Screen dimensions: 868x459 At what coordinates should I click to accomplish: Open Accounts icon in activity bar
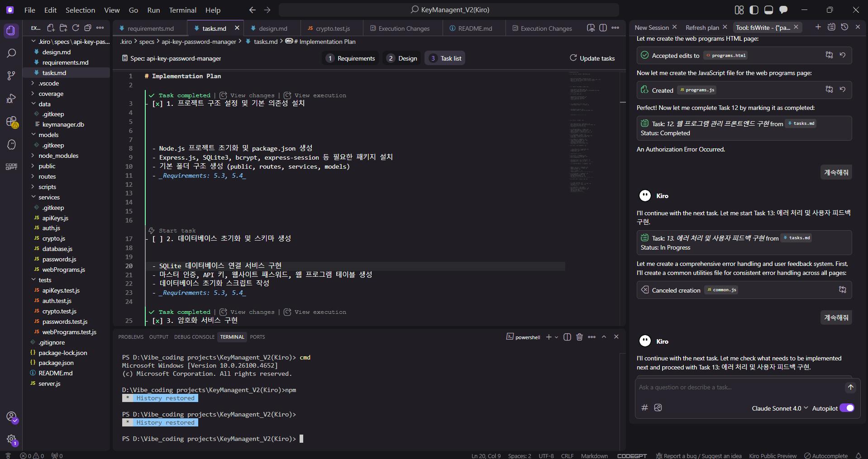tap(12, 417)
